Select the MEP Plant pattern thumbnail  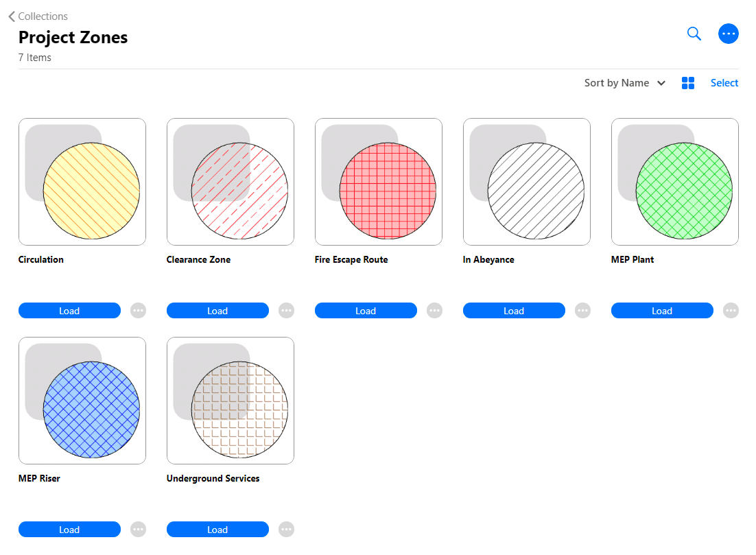pos(674,181)
